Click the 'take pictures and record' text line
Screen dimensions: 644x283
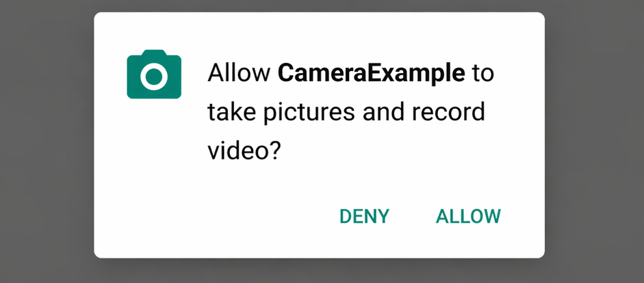pos(346,112)
